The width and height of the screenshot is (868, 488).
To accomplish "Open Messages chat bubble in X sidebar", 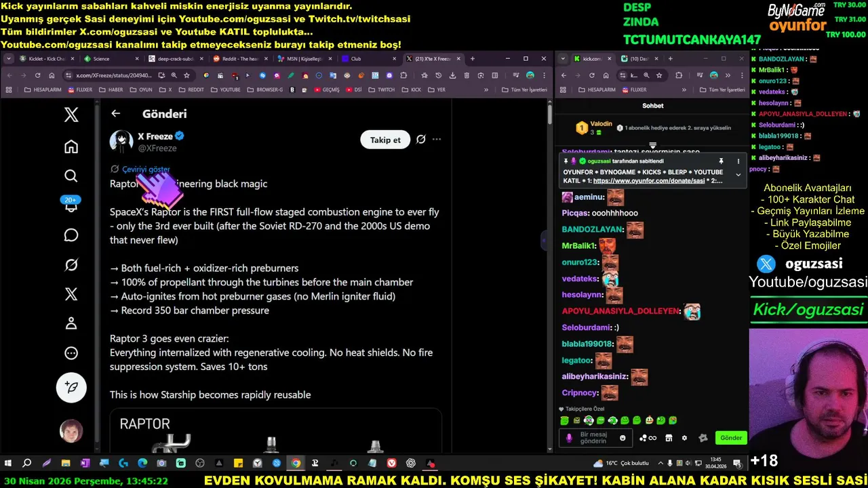I will 71,235.
